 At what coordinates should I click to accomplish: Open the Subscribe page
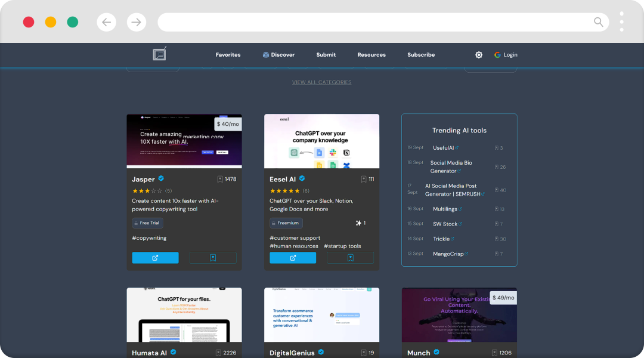click(x=421, y=55)
